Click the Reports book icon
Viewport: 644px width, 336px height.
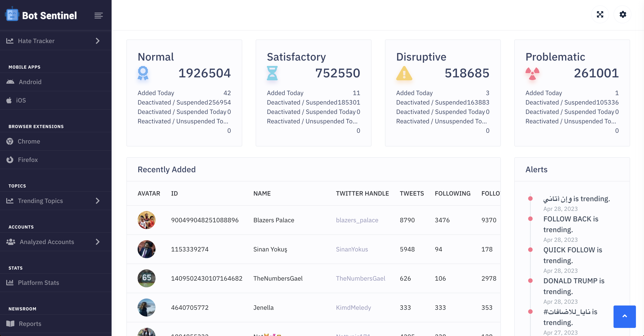[x=10, y=323]
